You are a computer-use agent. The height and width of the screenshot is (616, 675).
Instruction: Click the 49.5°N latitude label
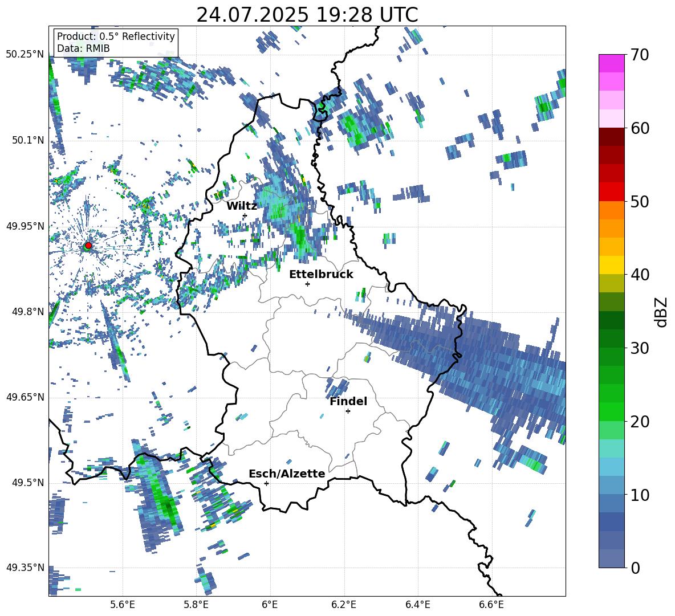(x=28, y=482)
